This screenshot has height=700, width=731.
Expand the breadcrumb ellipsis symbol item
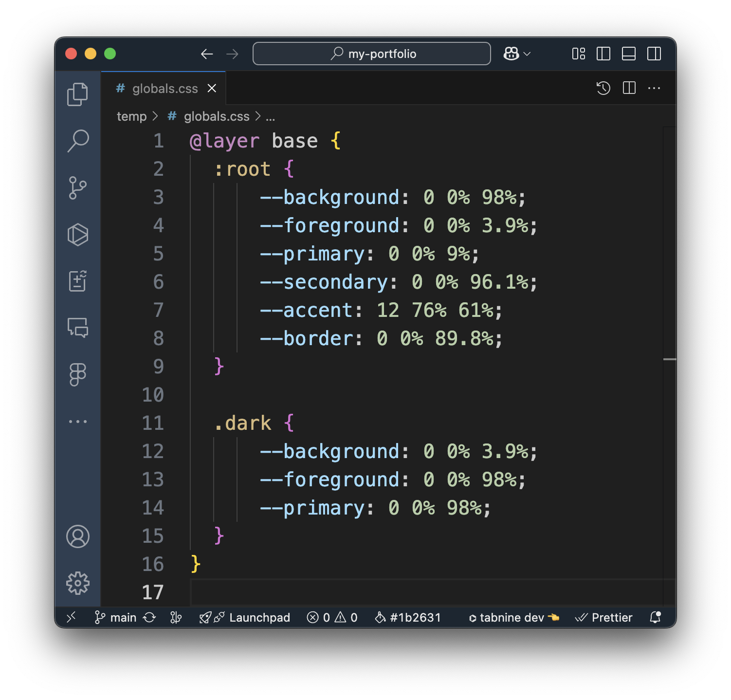(x=271, y=117)
